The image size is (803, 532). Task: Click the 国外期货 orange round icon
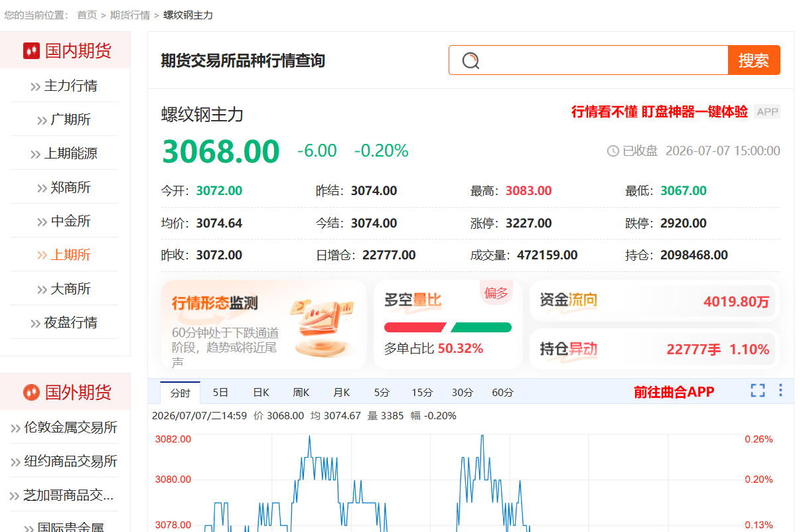(x=31, y=392)
